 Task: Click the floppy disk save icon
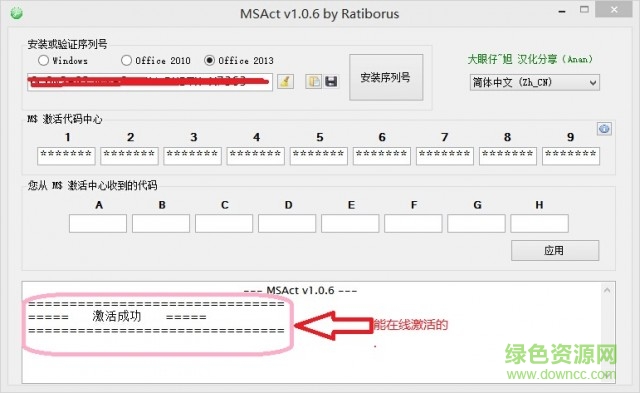(x=331, y=81)
